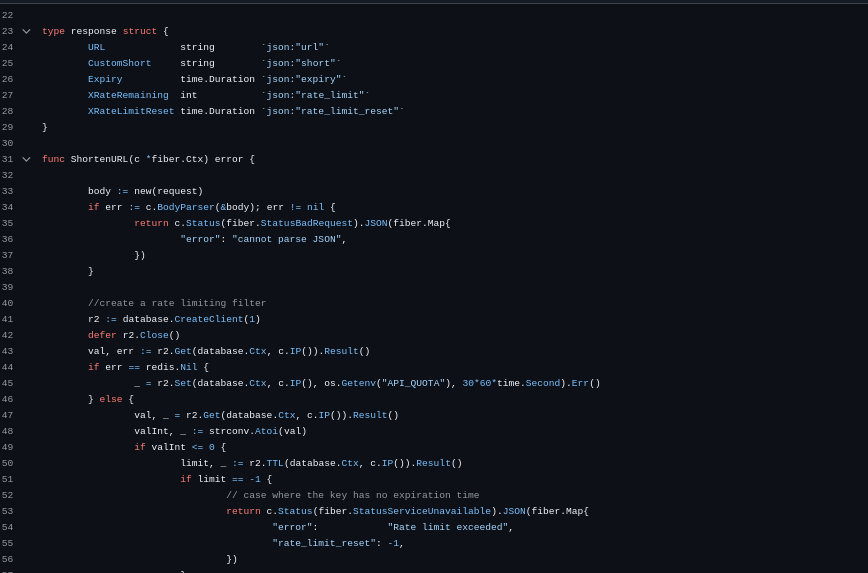The height and width of the screenshot is (573, 868).
Task: Click line number 28 in the gutter
Action: (x=7, y=111)
